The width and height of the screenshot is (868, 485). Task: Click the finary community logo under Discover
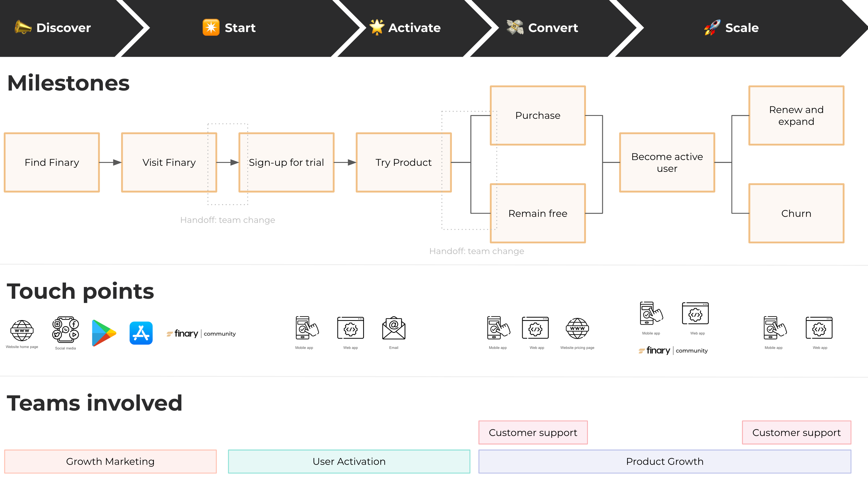click(x=201, y=334)
